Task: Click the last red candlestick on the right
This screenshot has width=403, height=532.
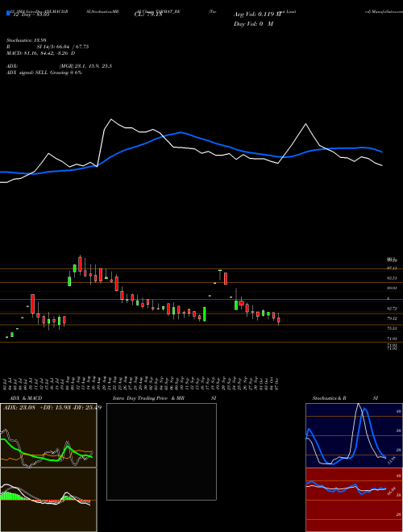Action: point(279,320)
